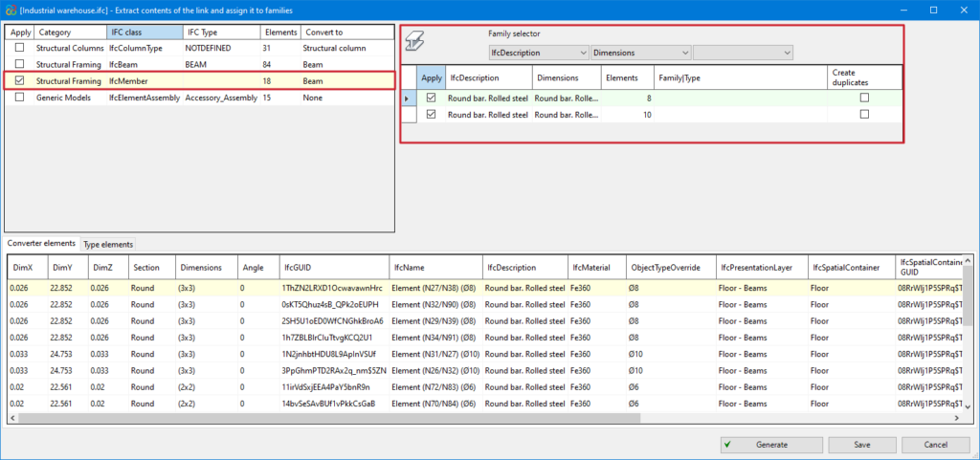
Task: Uncheck Apply for the 8-element family row
Action: click(432, 98)
